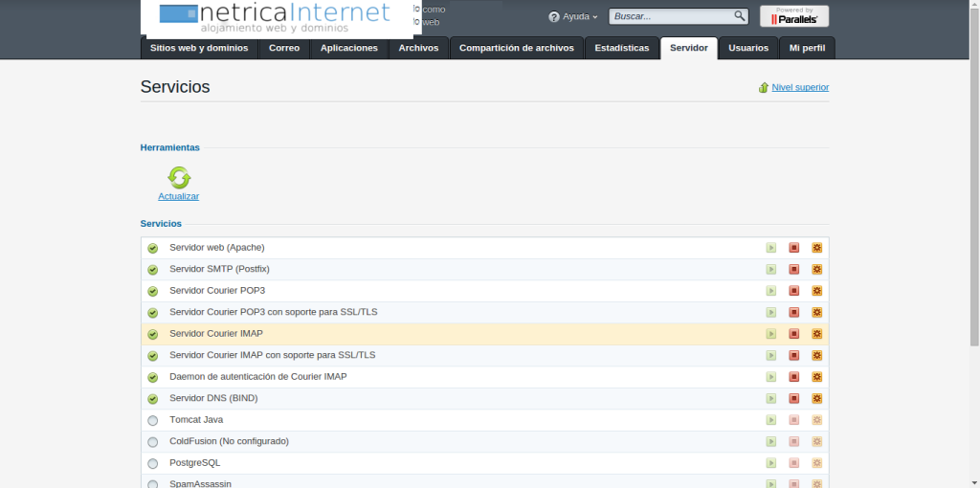The width and height of the screenshot is (980, 488).
Task: Click the Actualizar refresh icon
Action: [x=179, y=177]
